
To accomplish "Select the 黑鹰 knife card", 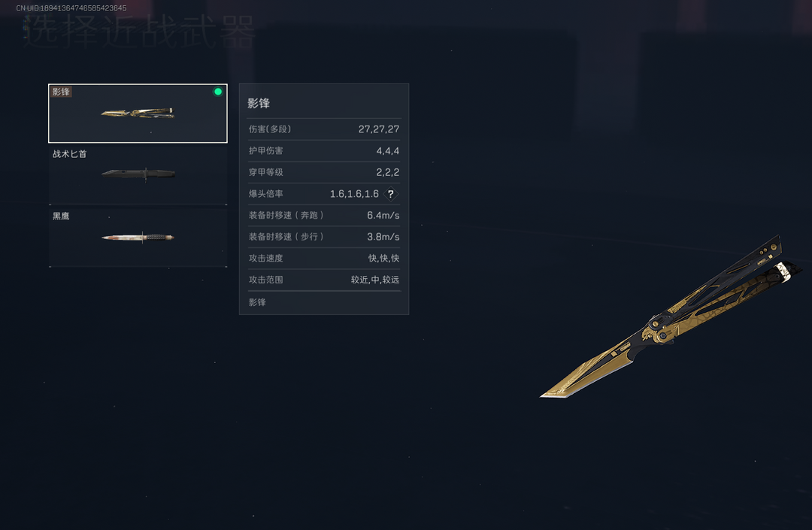I will point(138,237).
